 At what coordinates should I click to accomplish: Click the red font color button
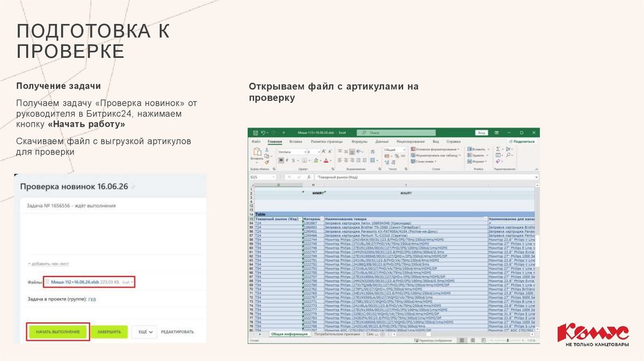[x=326, y=160]
